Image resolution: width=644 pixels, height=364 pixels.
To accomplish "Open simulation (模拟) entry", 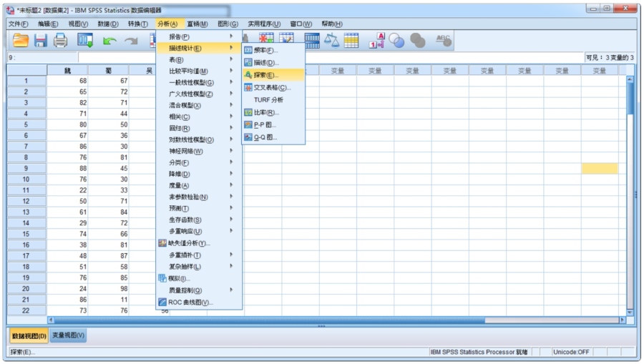I will [199, 278].
